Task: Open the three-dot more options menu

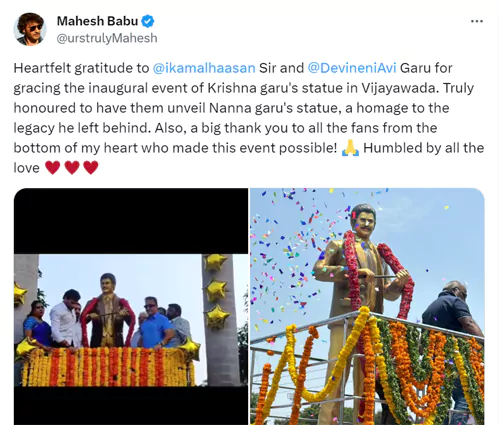Action: (477, 21)
